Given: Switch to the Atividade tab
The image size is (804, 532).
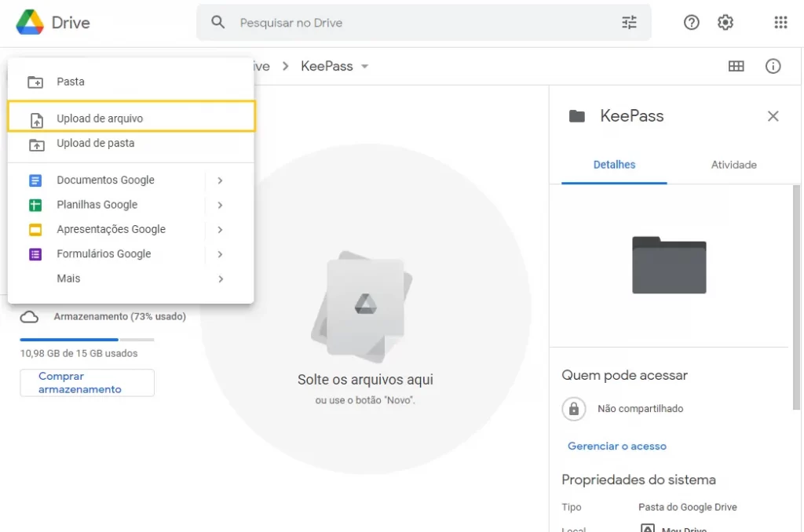Looking at the screenshot, I should click(x=733, y=165).
